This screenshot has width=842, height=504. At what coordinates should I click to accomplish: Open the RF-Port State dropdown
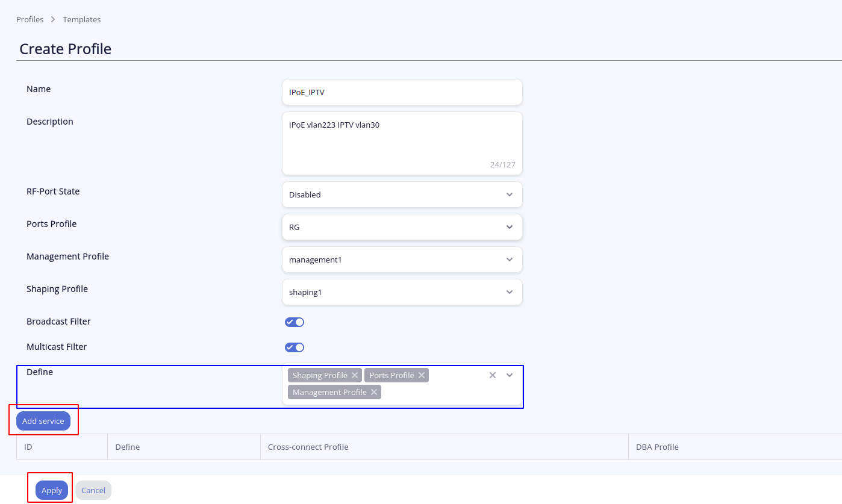coord(402,194)
